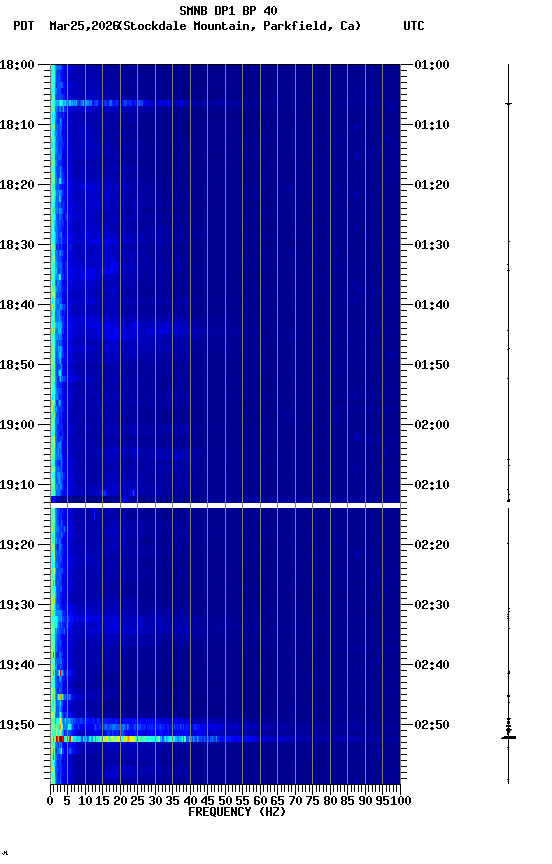Click the 18:50 PDT time label
The image size is (552, 864).
(x=17, y=365)
